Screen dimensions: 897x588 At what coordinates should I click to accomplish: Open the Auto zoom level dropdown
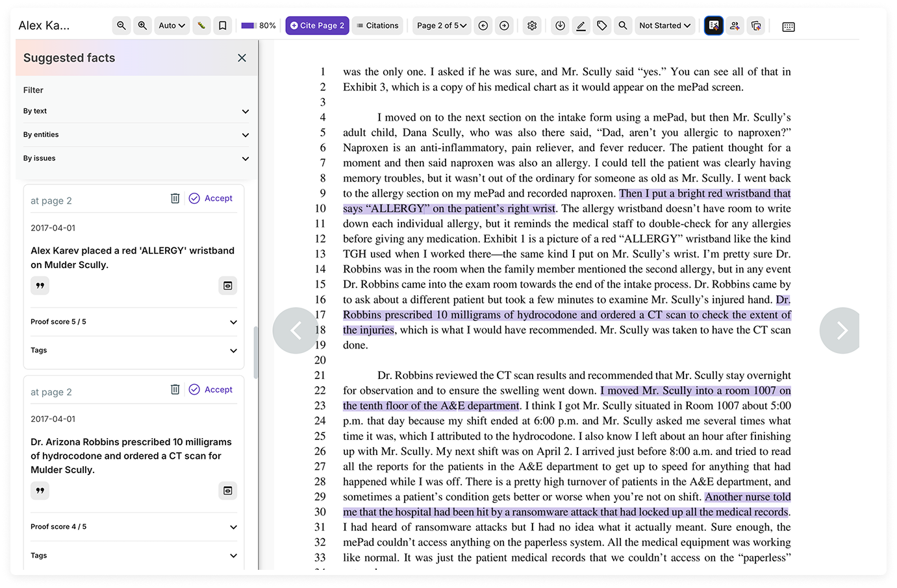point(172,25)
